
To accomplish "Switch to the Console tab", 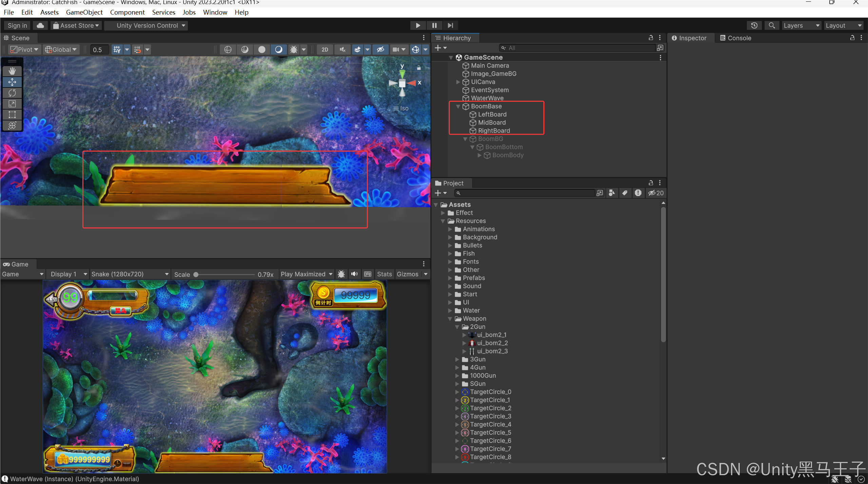I will (735, 38).
